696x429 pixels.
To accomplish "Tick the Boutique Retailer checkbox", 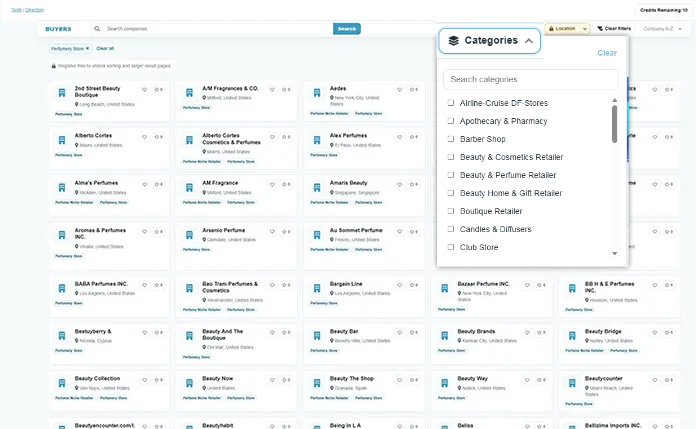I will pyautogui.click(x=451, y=211).
